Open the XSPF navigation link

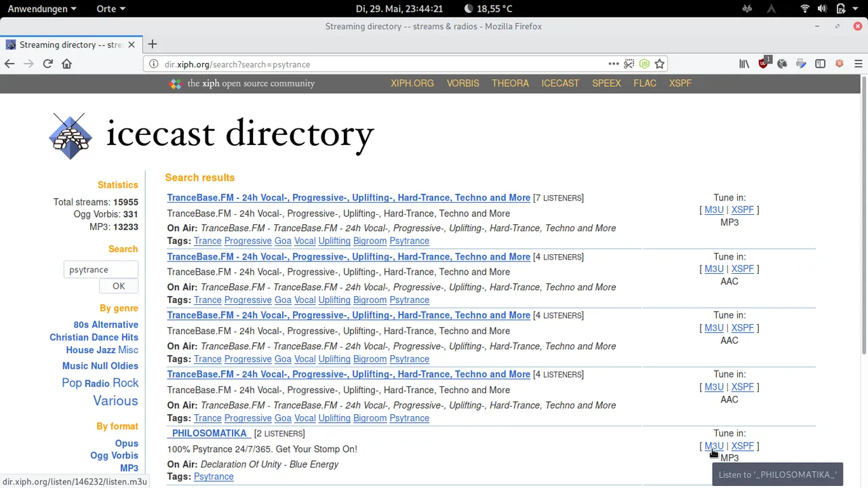[680, 83]
